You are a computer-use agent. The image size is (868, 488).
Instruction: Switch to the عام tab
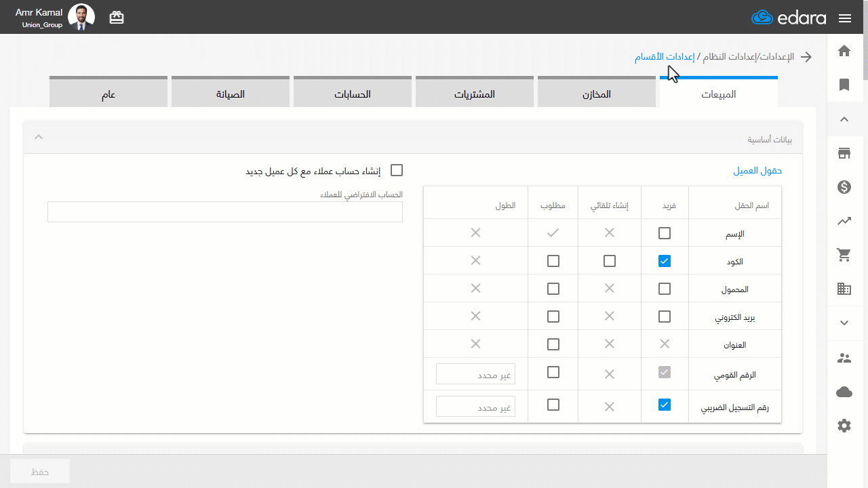pos(108,92)
